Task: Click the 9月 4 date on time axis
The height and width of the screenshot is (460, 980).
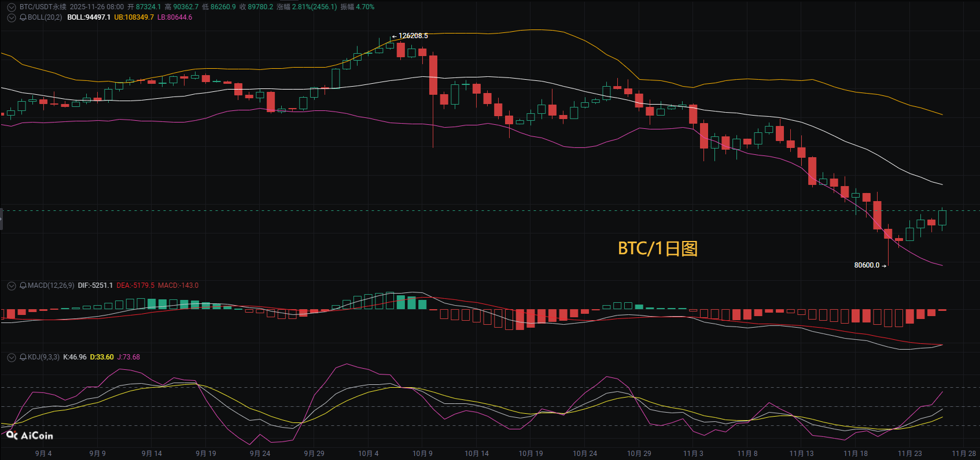Action: coord(43,454)
